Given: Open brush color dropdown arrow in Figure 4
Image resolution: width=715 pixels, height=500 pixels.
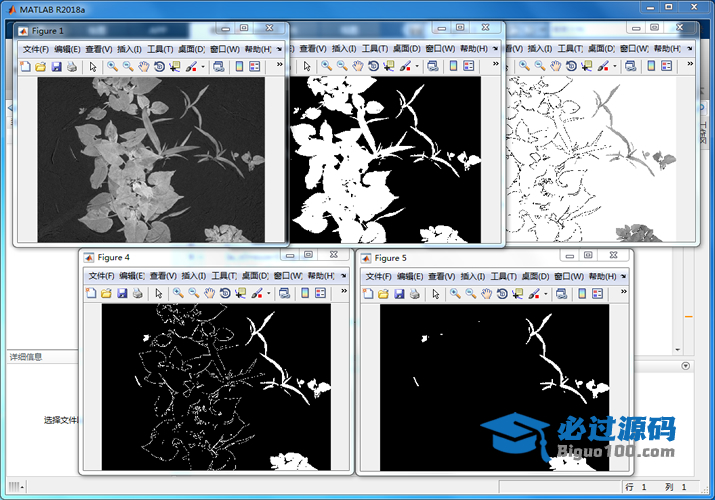Looking at the screenshot, I should tap(269, 294).
